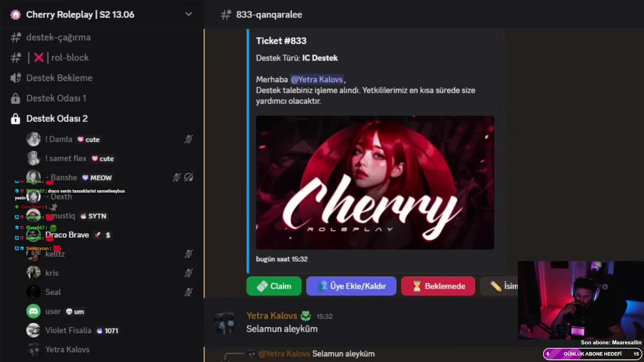Open the Cherry Roleplay banner image
Viewport: 644px width, 362px height.
[x=375, y=183]
